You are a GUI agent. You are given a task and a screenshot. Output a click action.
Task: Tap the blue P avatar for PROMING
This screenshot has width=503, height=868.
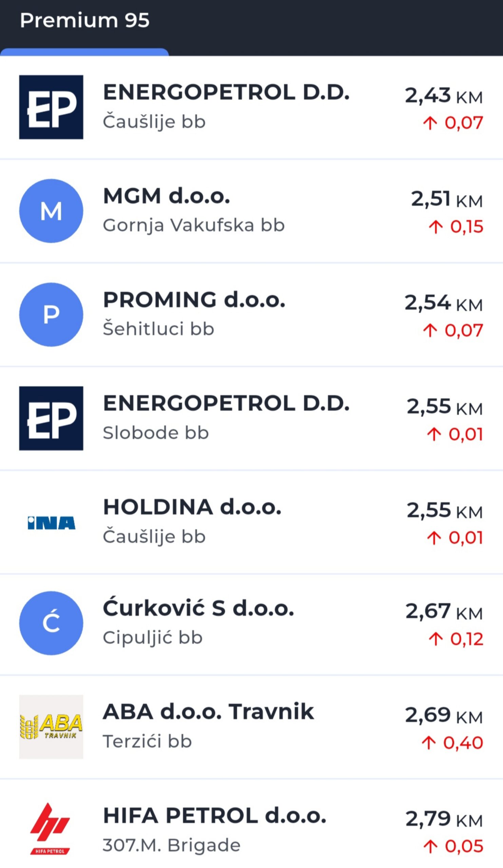(51, 314)
